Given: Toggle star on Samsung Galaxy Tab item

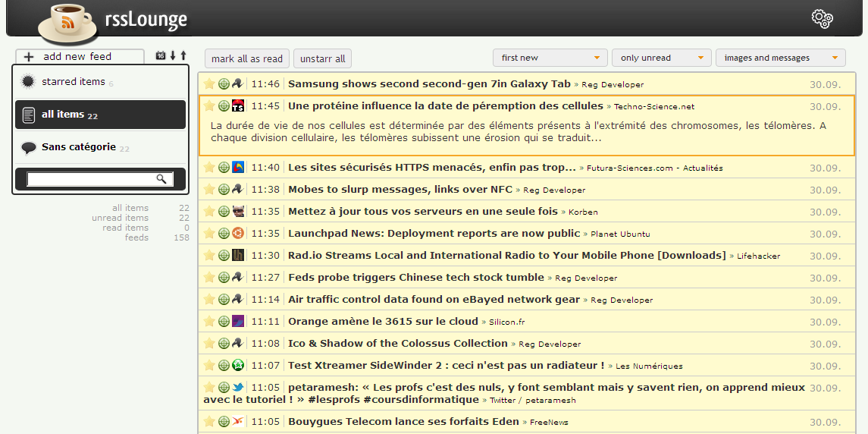Looking at the screenshot, I should pos(209,83).
